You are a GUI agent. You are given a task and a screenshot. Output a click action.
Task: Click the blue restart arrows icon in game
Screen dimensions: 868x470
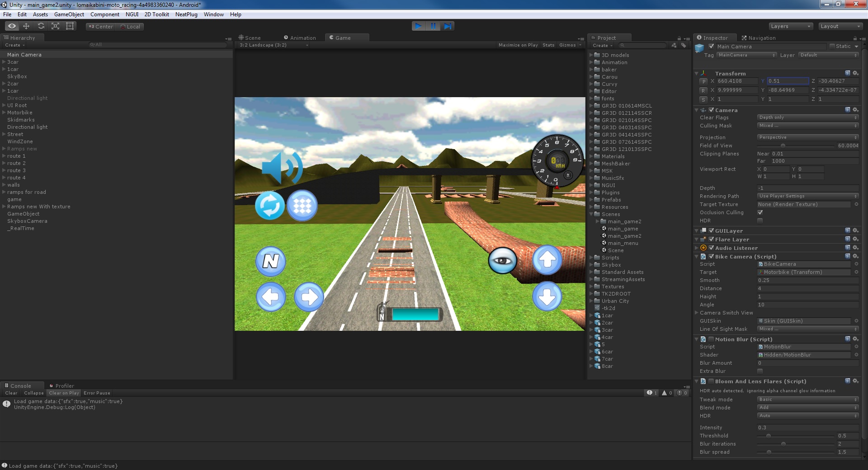[270, 206]
